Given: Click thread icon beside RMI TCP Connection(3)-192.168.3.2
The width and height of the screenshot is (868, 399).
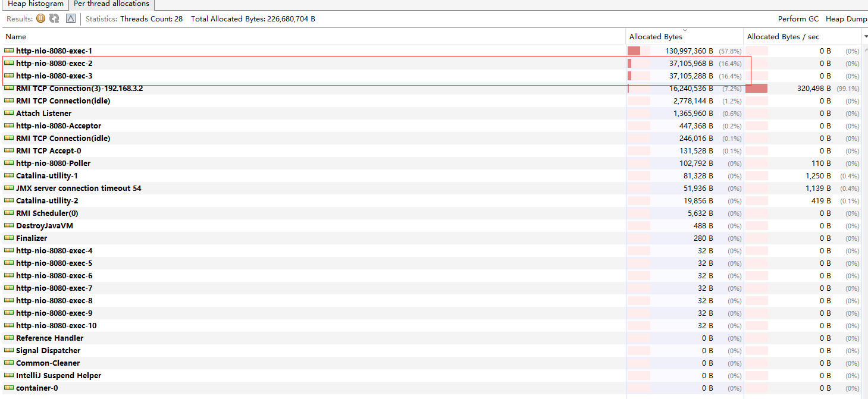Looking at the screenshot, I should (x=9, y=88).
